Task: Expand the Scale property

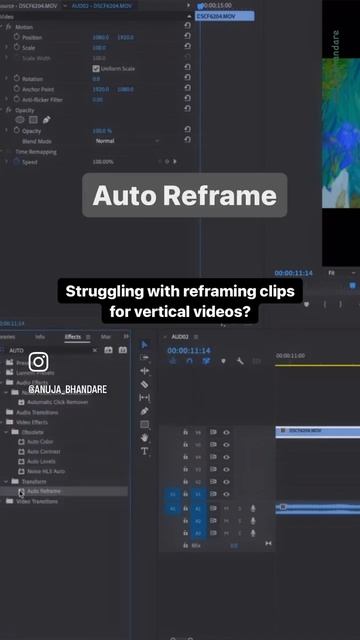Action: point(6,47)
